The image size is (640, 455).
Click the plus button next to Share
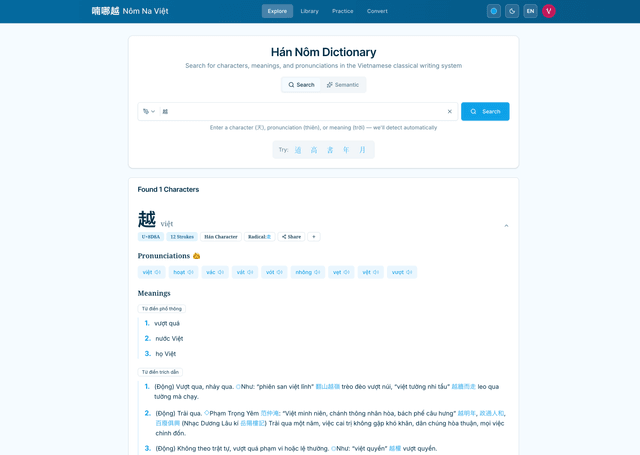click(x=313, y=237)
